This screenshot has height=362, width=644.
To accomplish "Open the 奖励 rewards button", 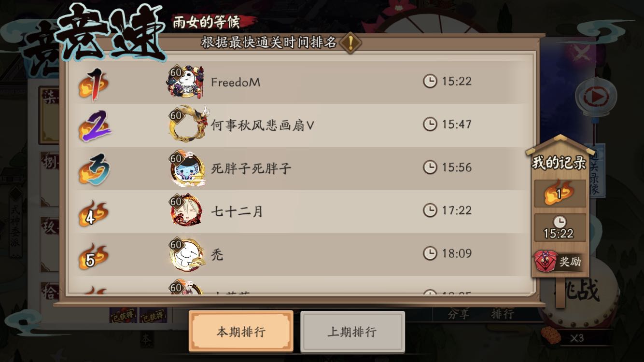I will point(558,262).
